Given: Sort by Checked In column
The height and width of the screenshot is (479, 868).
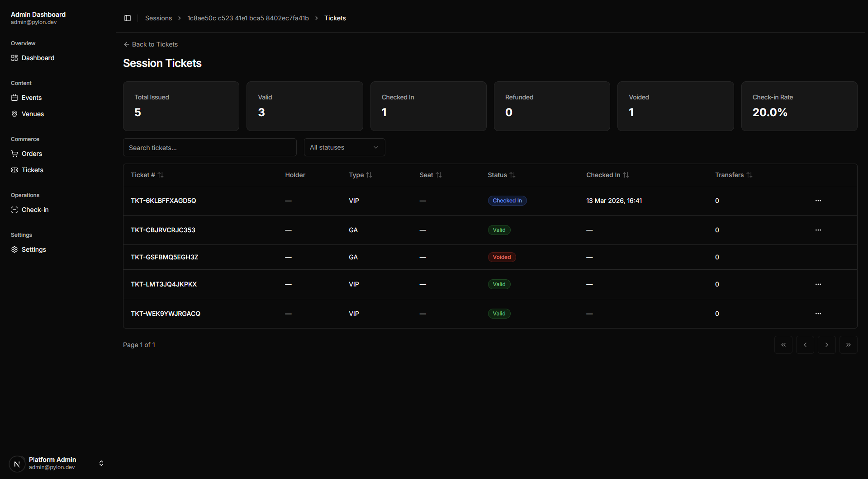Looking at the screenshot, I should (x=607, y=175).
